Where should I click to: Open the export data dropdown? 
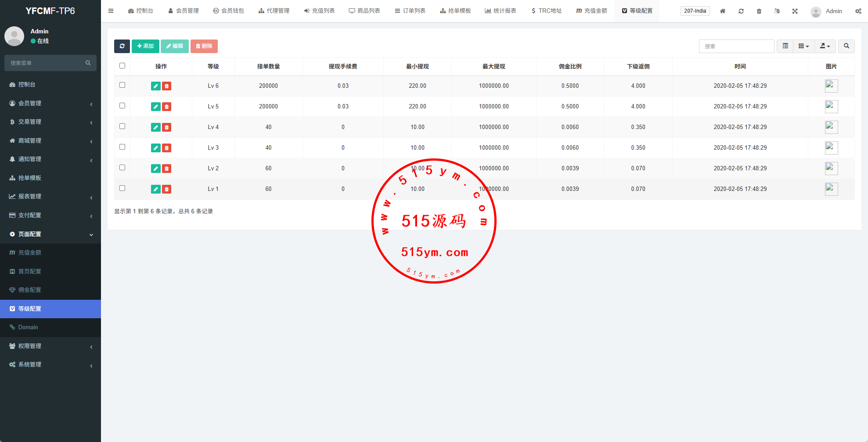825,46
